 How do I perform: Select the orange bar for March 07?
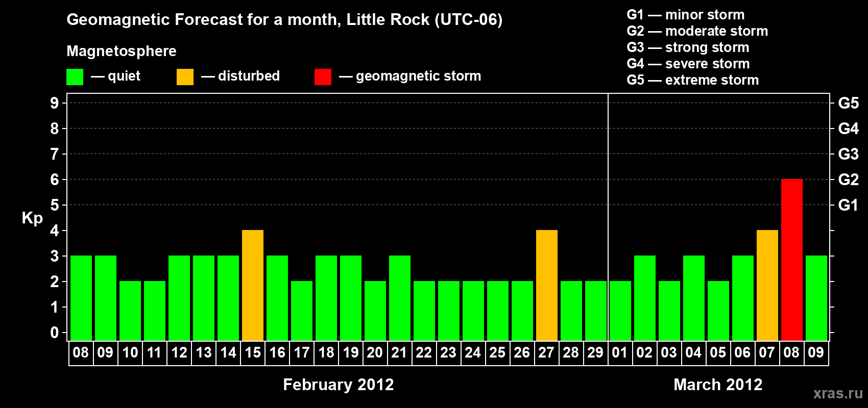767,286
